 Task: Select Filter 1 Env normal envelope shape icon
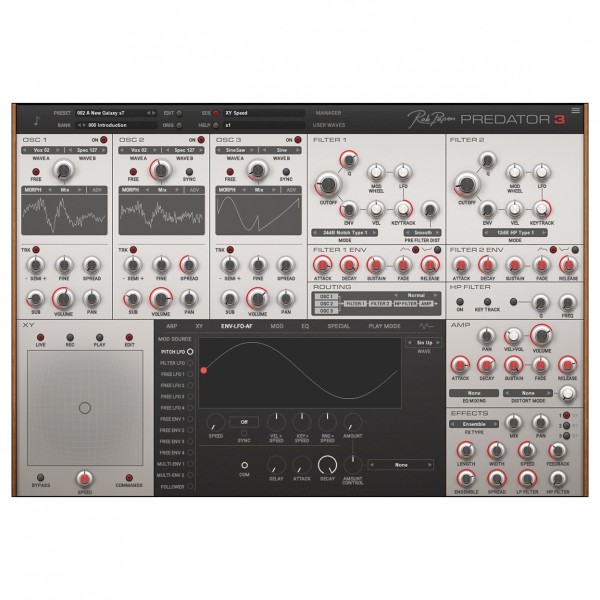pyautogui.click(x=405, y=250)
